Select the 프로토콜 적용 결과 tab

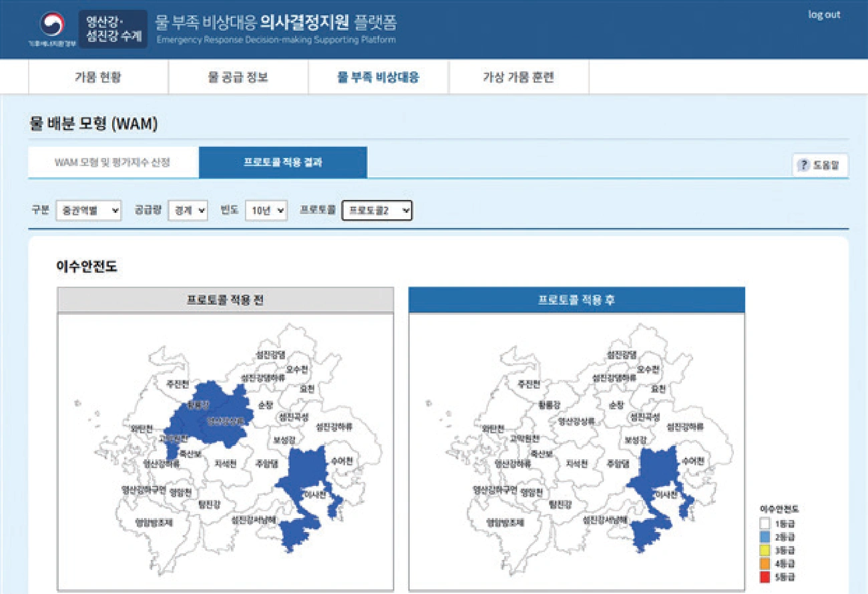click(283, 162)
